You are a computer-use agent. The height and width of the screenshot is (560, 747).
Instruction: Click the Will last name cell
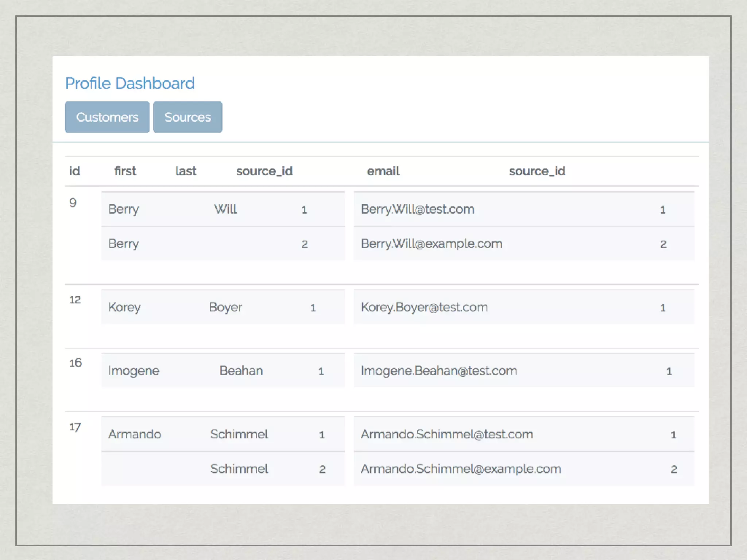coord(225,209)
